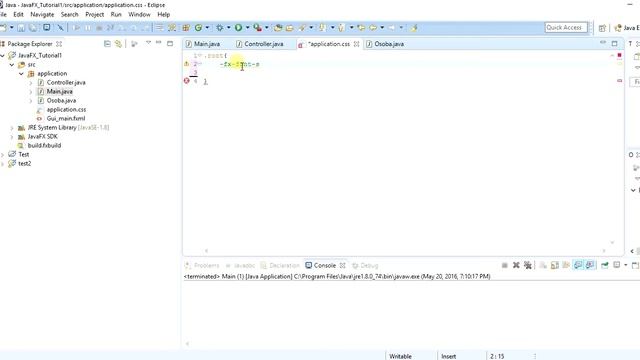Expand the JRE System Library node
This screenshot has width=640, height=360.
pyautogui.click(x=12, y=128)
